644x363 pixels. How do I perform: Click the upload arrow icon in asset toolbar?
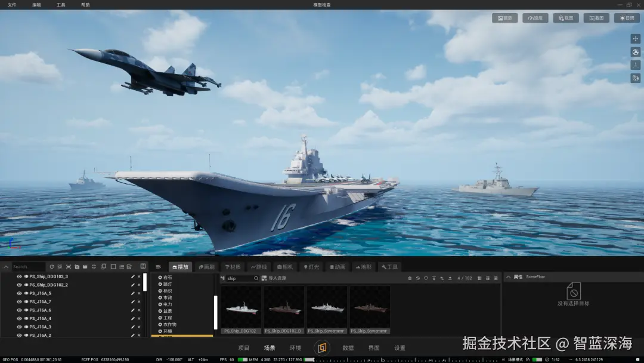(450, 278)
